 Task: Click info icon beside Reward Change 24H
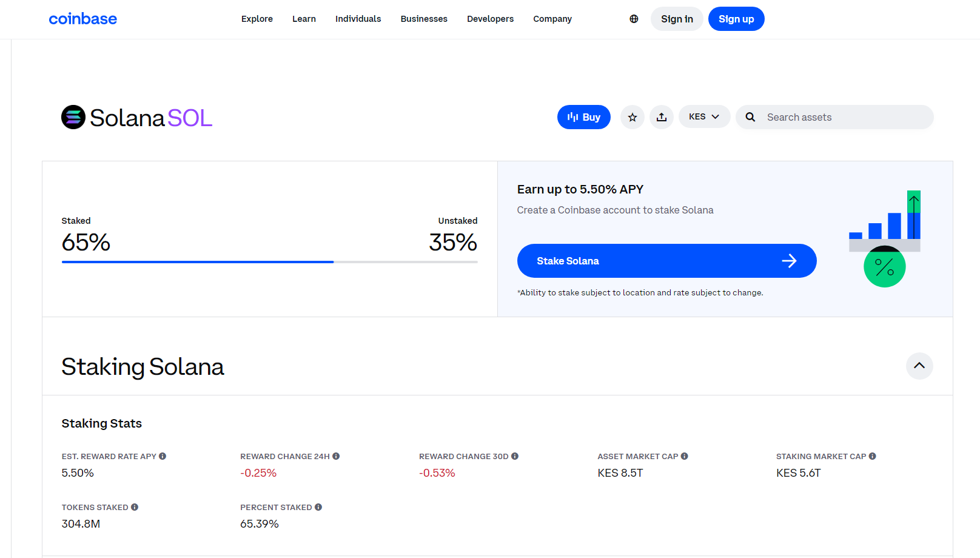tap(336, 456)
